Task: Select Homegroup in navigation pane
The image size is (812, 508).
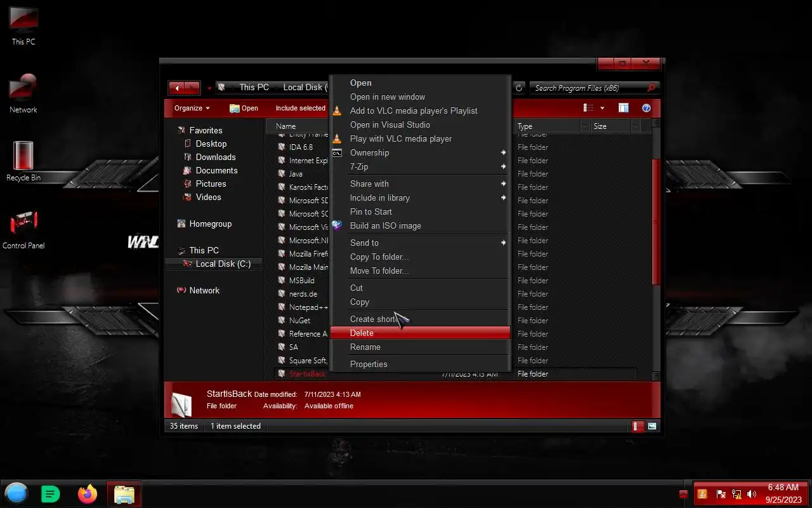Action: click(x=210, y=224)
